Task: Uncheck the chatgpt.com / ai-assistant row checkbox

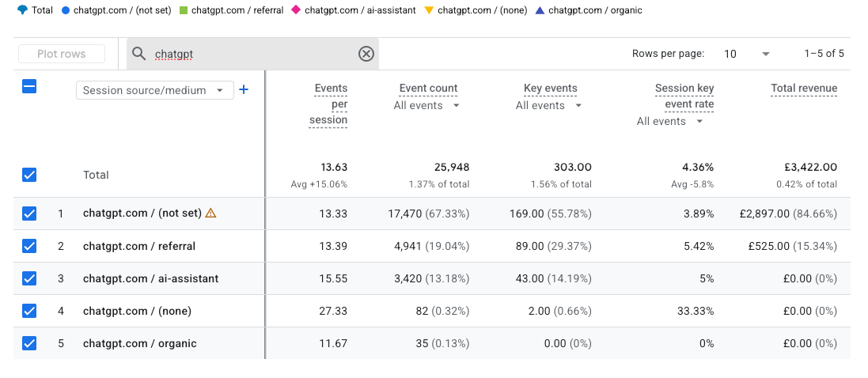Action: coord(29,278)
